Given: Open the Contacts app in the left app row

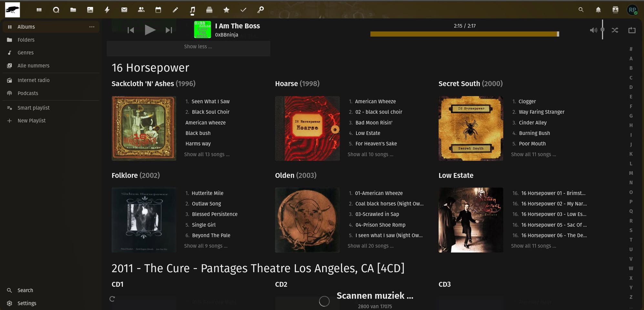Looking at the screenshot, I should pos(141,10).
